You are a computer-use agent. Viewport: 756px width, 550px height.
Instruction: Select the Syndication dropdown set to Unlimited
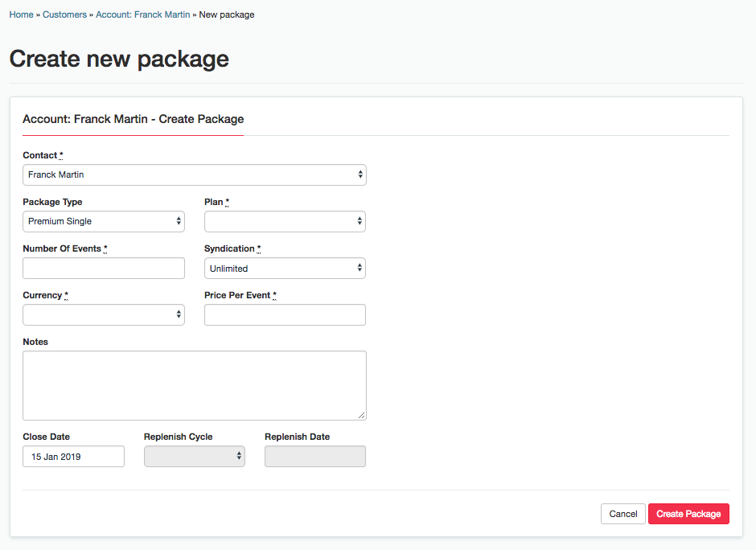coord(285,269)
